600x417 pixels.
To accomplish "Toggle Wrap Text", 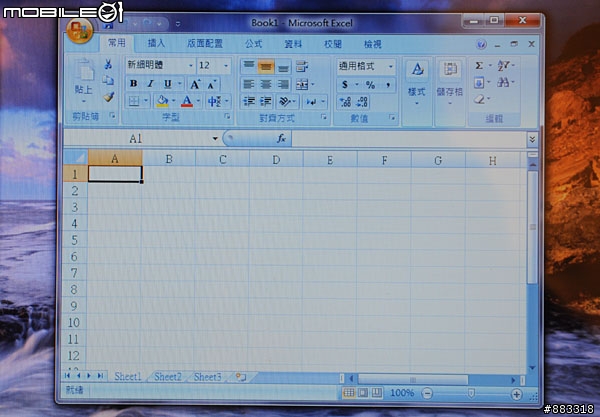I will 302,67.
